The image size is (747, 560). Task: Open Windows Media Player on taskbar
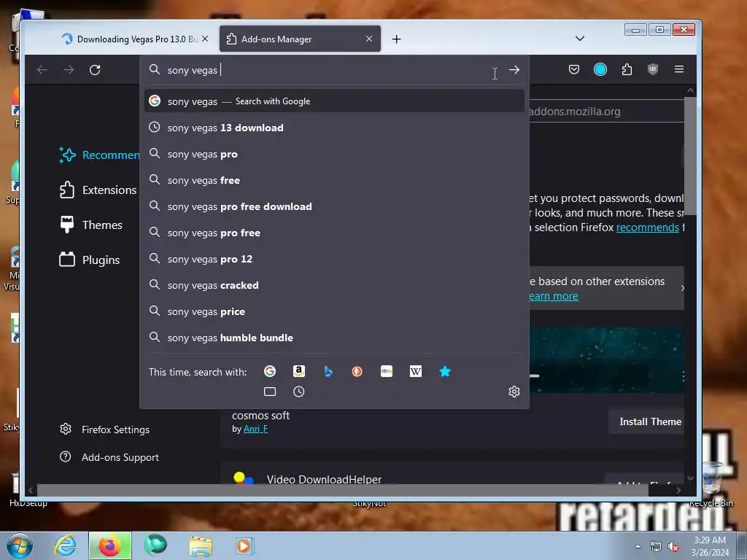pyautogui.click(x=245, y=545)
